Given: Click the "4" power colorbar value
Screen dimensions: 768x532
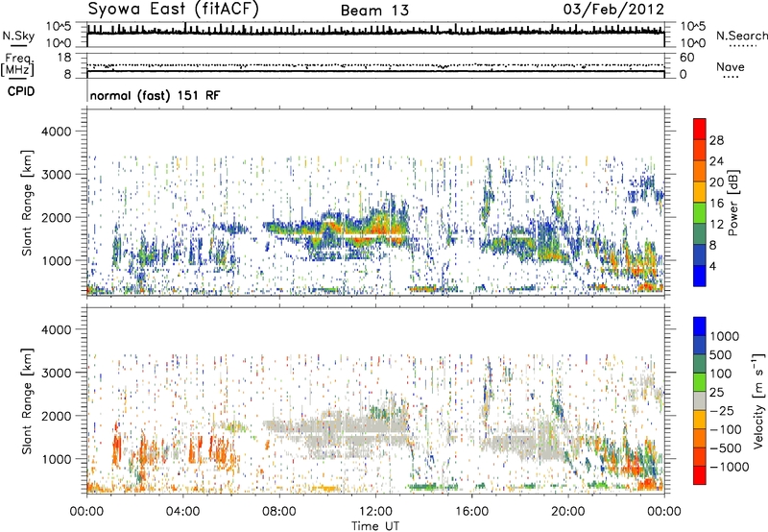Looking at the screenshot, I should (x=712, y=267).
